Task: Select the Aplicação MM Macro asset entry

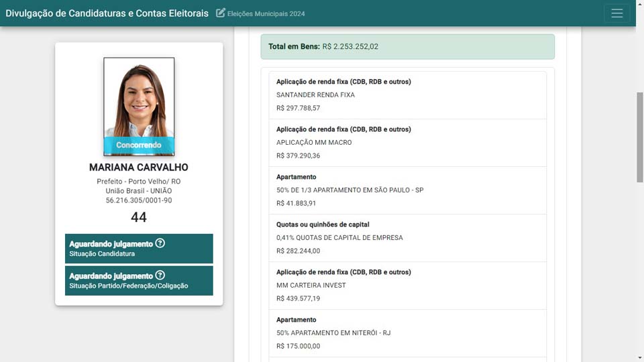Action: [x=407, y=143]
